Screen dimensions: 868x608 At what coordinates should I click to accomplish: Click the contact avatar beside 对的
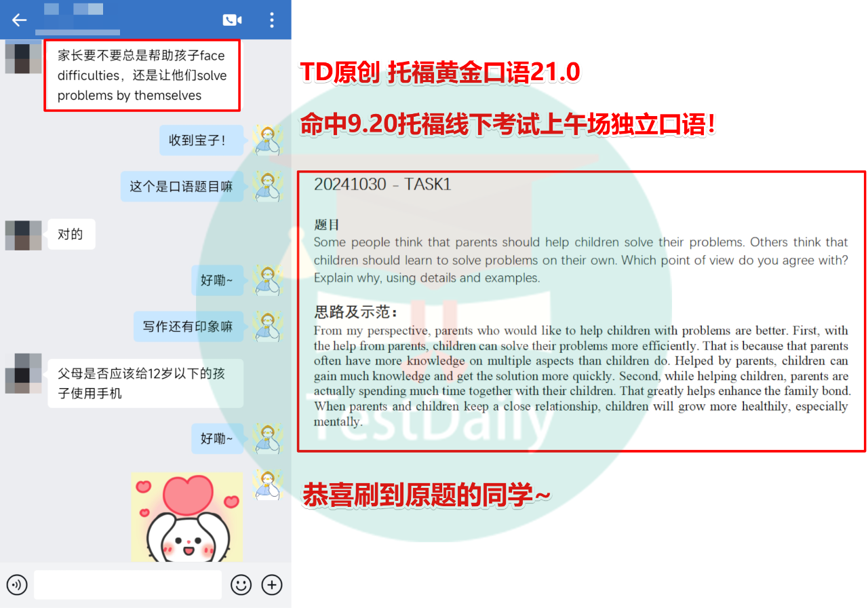coord(23,235)
